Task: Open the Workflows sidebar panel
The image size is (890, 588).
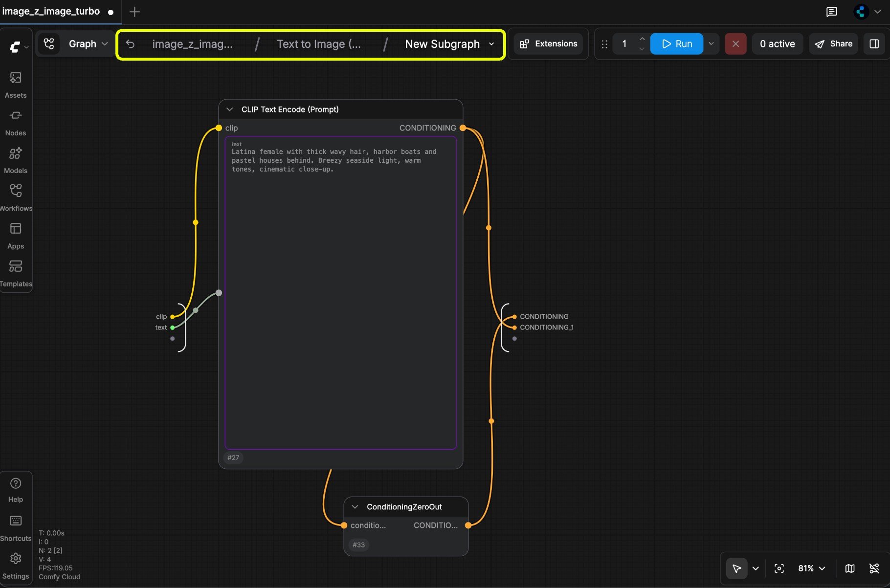Action: pyautogui.click(x=16, y=197)
